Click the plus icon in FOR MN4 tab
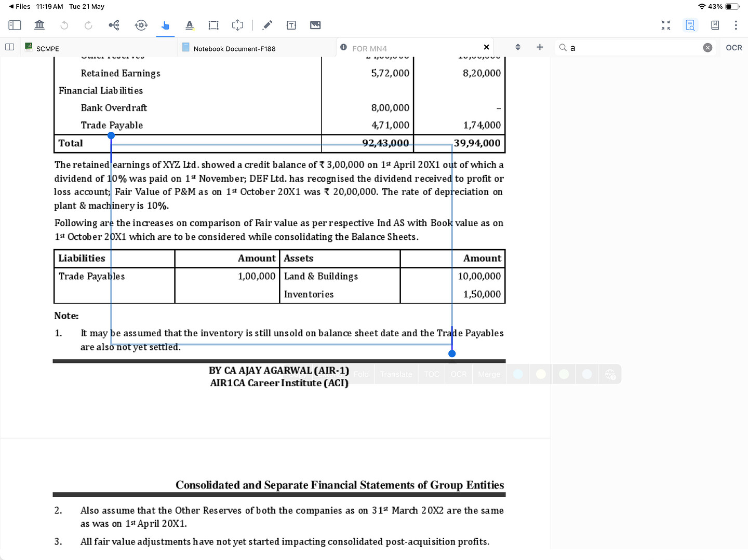The height and width of the screenshot is (560, 748). coord(343,47)
